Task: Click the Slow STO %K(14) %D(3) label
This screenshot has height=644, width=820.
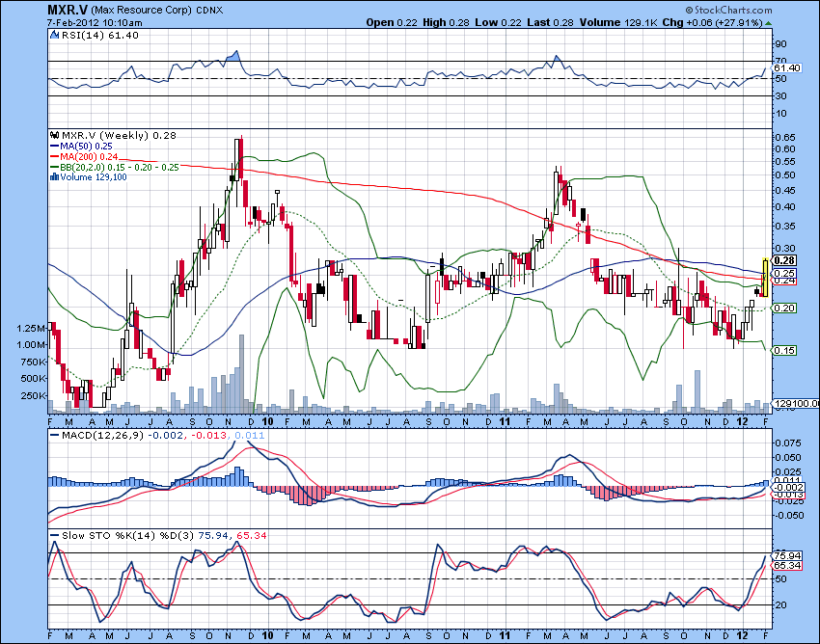Action: 127,535
